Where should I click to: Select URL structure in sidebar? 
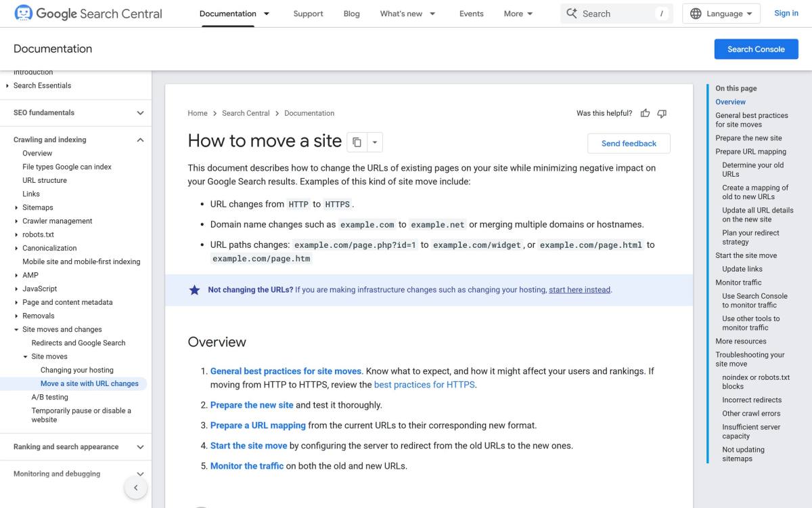[x=45, y=180]
